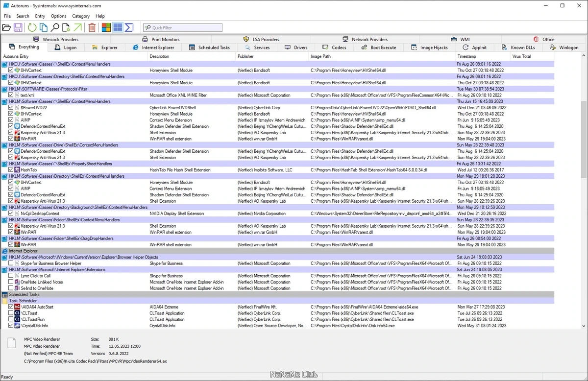Enable the Skype for Business Browser Helper checkbox

(x=11, y=263)
